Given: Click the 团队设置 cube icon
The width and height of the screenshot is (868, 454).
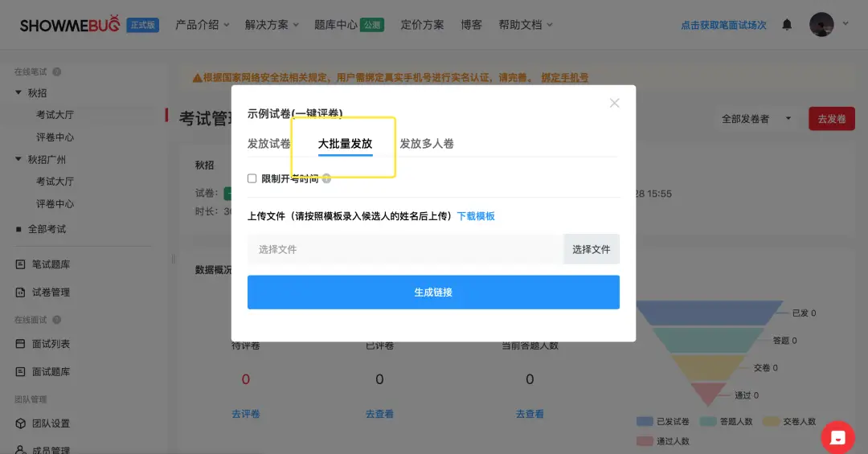Looking at the screenshot, I should point(20,423).
